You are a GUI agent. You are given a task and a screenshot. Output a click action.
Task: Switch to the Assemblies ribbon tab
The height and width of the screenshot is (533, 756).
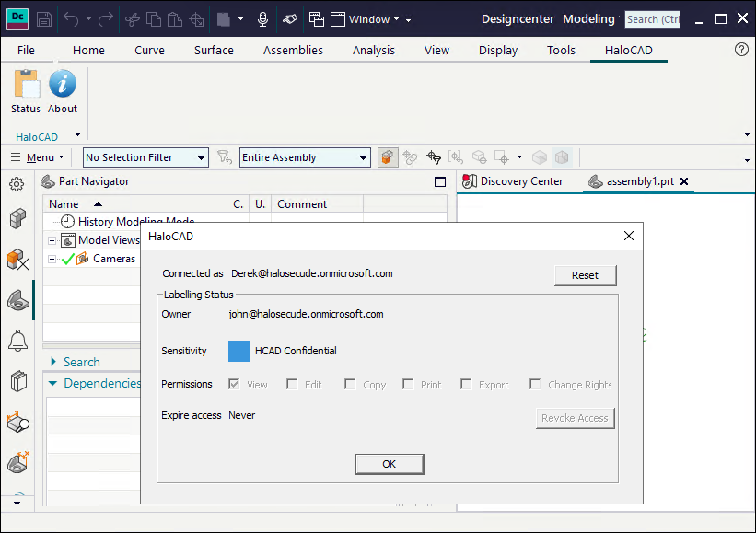pyautogui.click(x=293, y=50)
